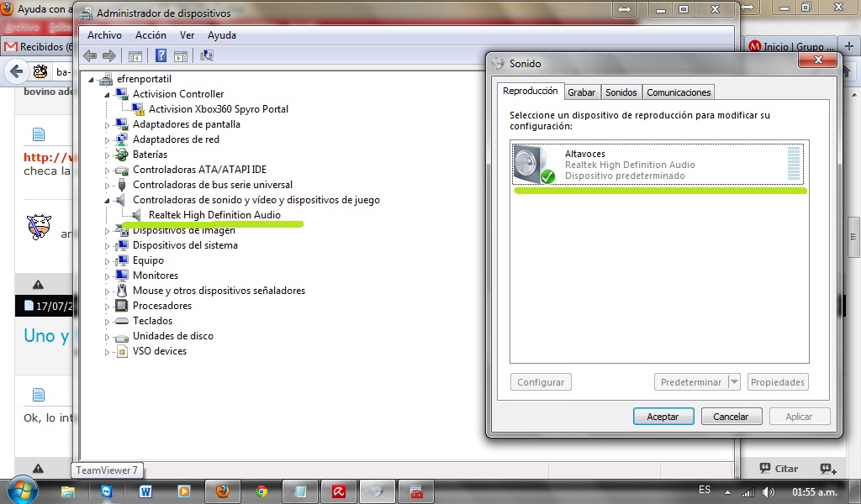Click the Procesadores chip icon
The height and width of the screenshot is (504, 861).
tap(121, 306)
